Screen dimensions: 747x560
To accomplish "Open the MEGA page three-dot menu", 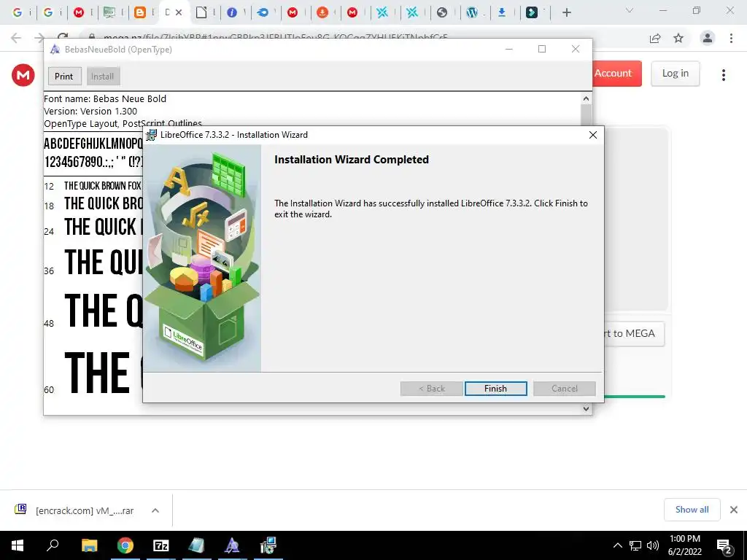I will pos(723,75).
